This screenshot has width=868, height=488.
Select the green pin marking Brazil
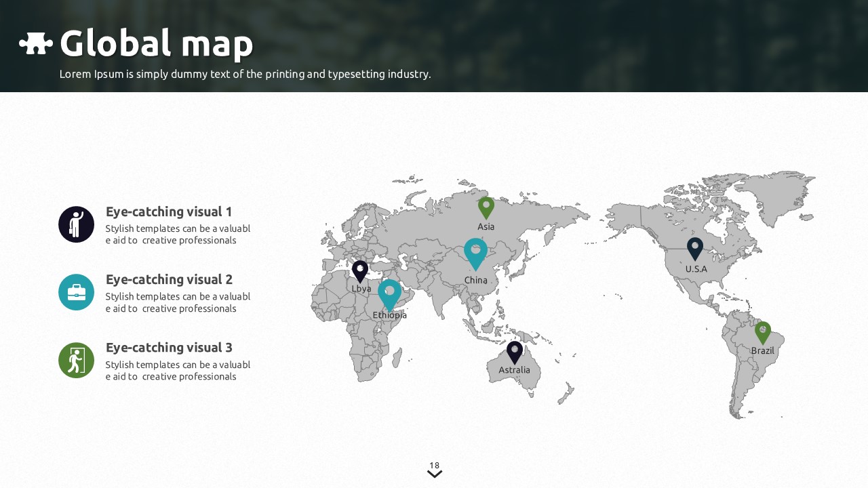click(763, 332)
